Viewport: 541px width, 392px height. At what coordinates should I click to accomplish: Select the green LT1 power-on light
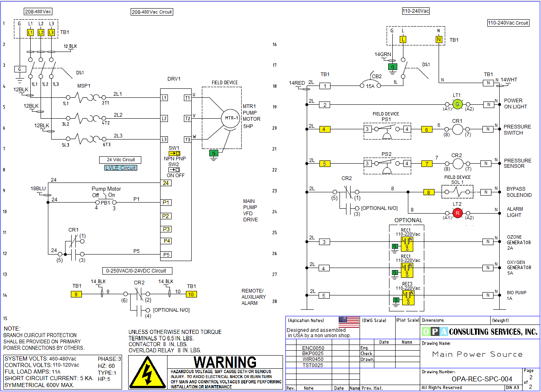coord(457,104)
